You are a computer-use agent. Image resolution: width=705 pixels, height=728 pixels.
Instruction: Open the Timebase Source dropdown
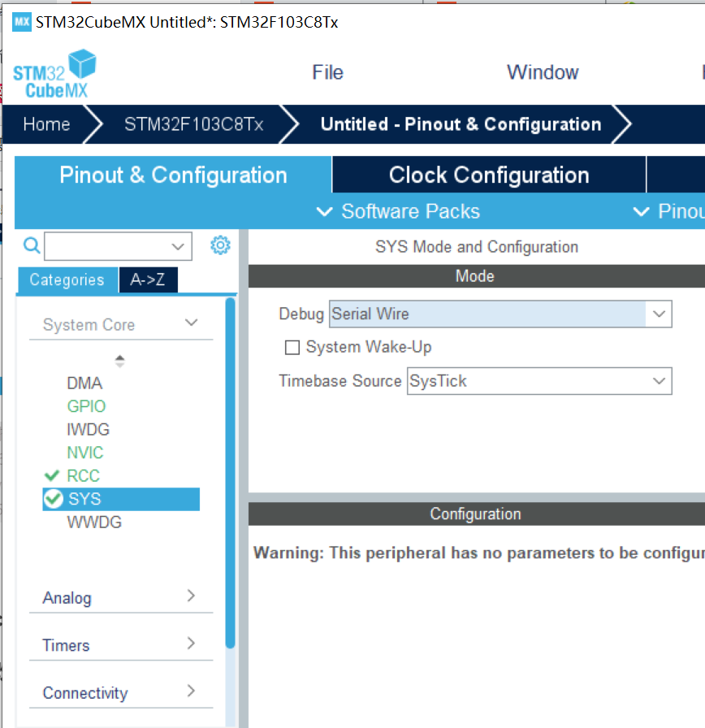539,381
